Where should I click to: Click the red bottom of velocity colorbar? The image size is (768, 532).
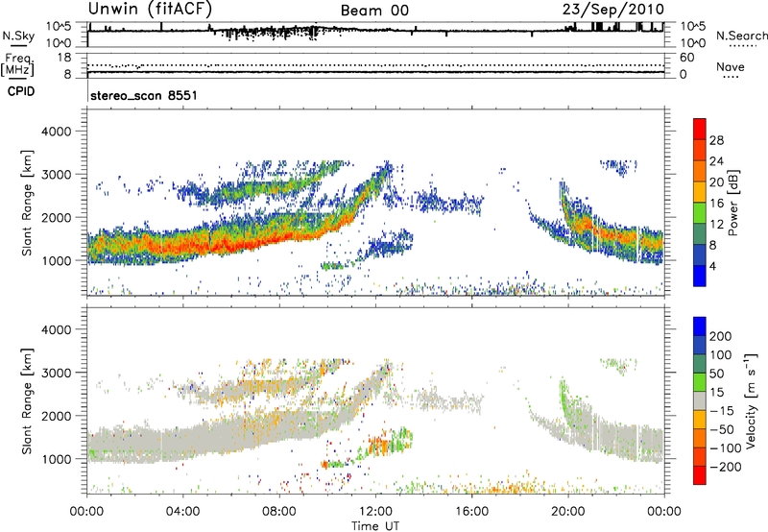pos(700,475)
